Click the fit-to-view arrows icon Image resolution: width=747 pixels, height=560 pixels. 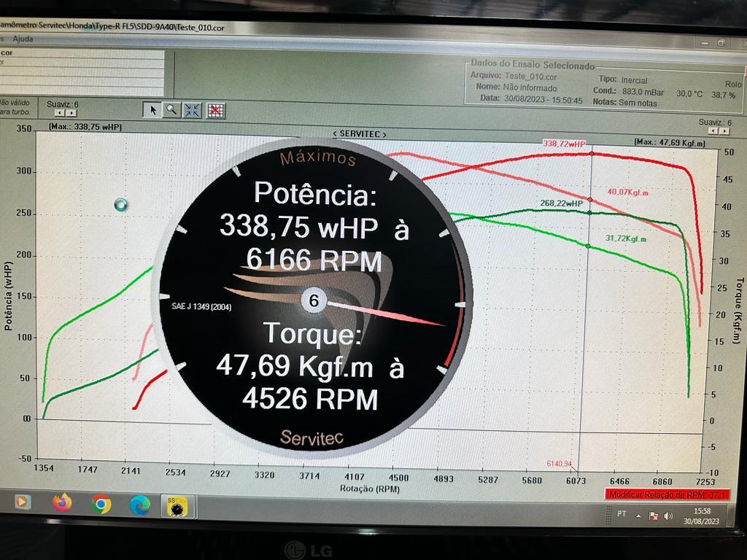192,109
